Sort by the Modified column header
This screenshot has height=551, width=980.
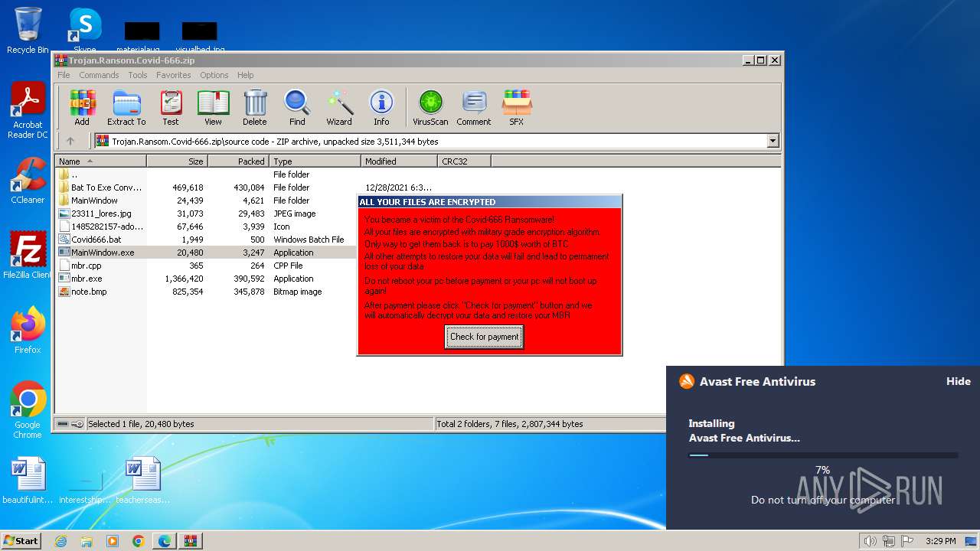pyautogui.click(x=399, y=161)
